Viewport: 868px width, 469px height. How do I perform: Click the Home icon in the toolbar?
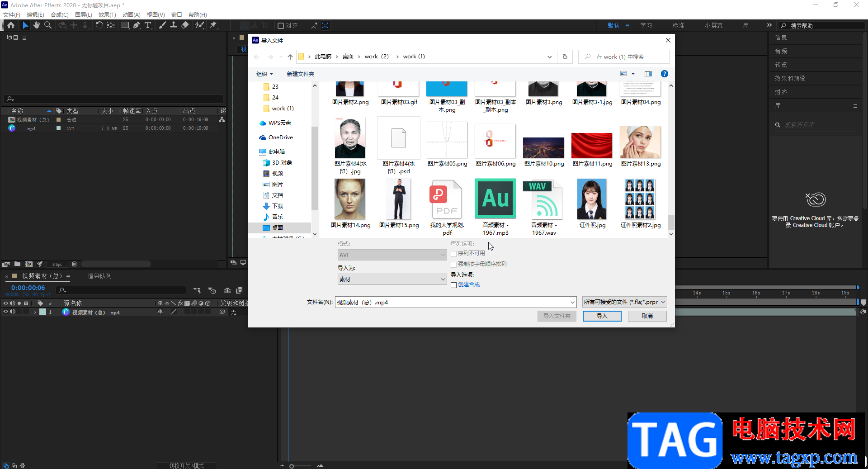pos(11,25)
